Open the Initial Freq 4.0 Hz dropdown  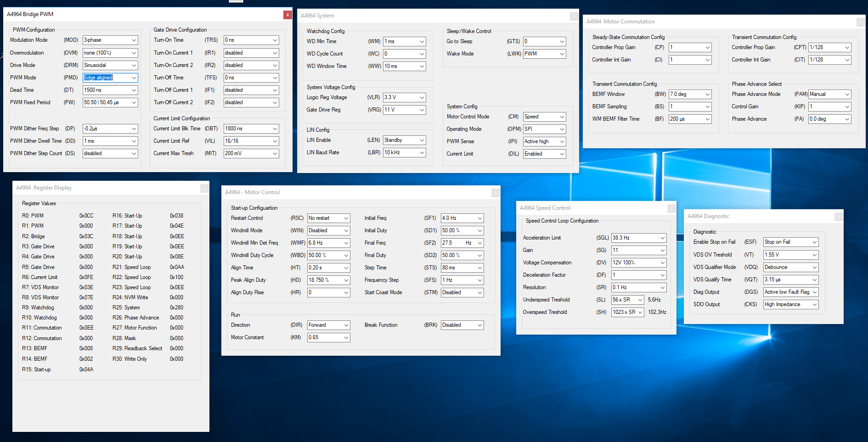(x=462, y=218)
